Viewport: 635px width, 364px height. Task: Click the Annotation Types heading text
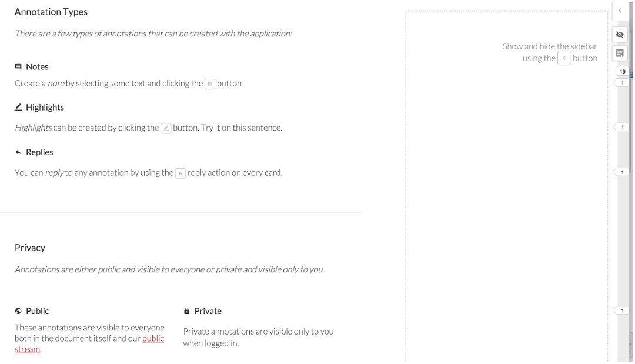pos(51,11)
